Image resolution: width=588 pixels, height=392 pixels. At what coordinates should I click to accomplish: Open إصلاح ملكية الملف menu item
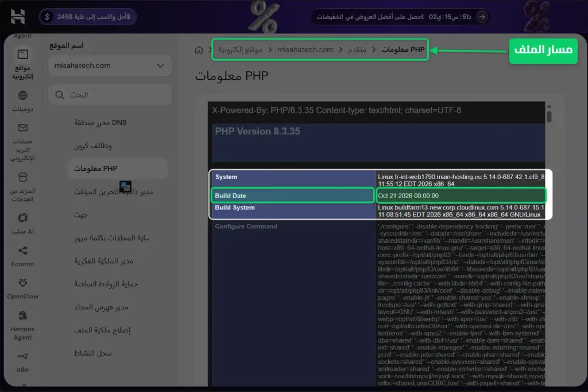click(102, 330)
